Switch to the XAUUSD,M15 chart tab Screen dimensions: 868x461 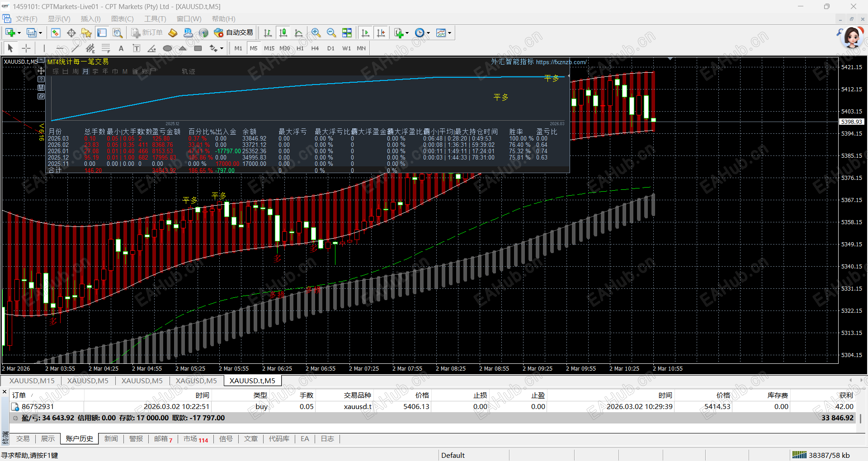[x=32, y=381]
